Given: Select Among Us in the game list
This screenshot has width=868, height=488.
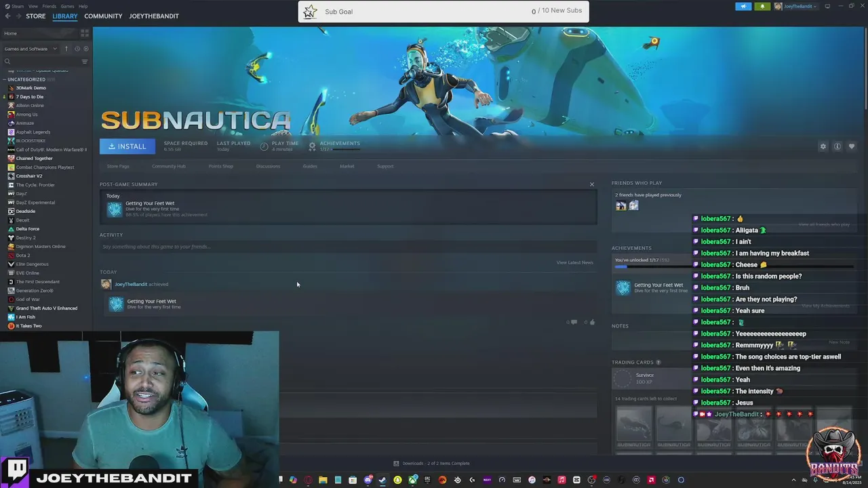Looking at the screenshot, I should (x=27, y=115).
